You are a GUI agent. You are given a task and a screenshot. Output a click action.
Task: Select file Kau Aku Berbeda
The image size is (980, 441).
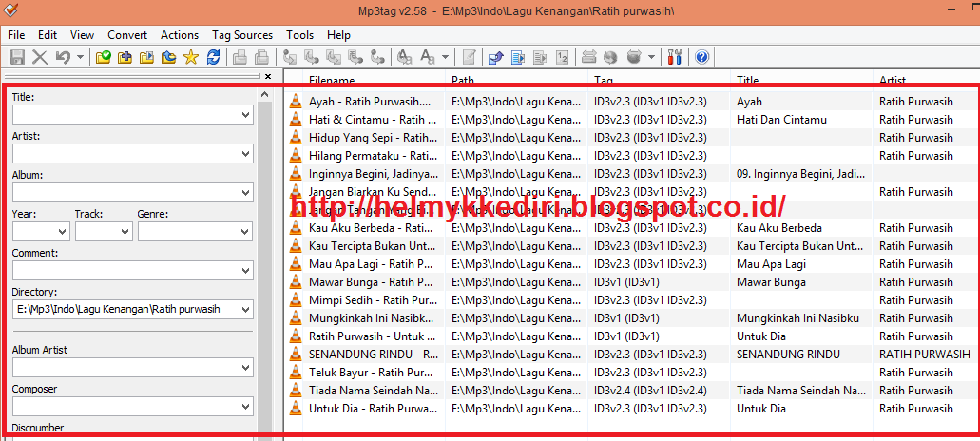point(371,228)
